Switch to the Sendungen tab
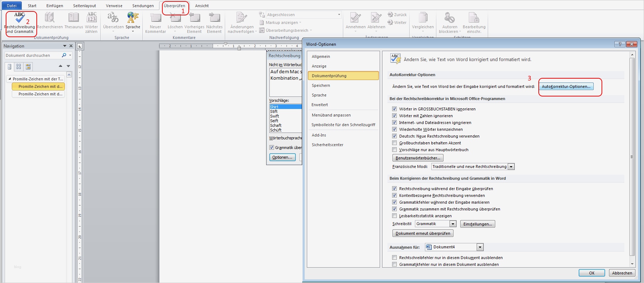The width and height of the screenshot is (644, 283). click(x=143, y=6)
